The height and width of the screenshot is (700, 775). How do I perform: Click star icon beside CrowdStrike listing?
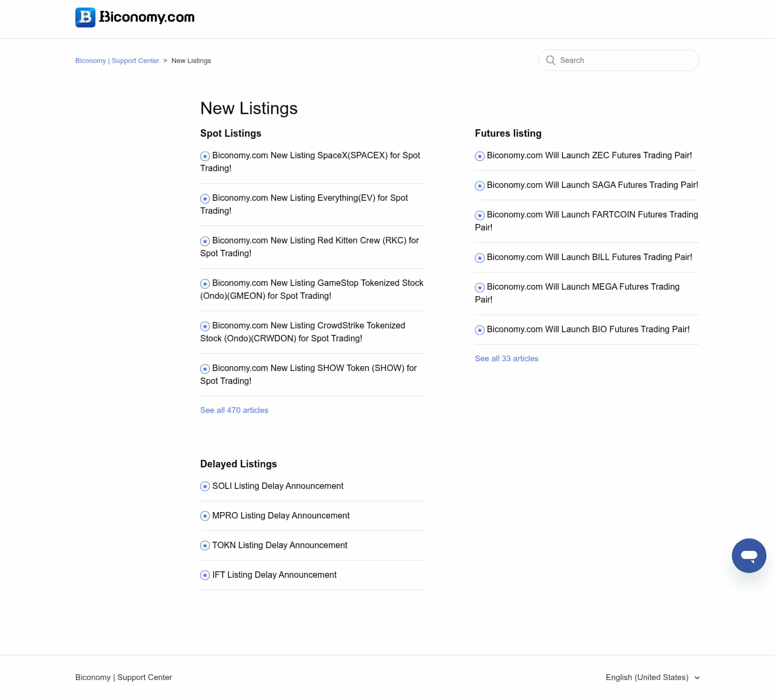coord(205,326)
